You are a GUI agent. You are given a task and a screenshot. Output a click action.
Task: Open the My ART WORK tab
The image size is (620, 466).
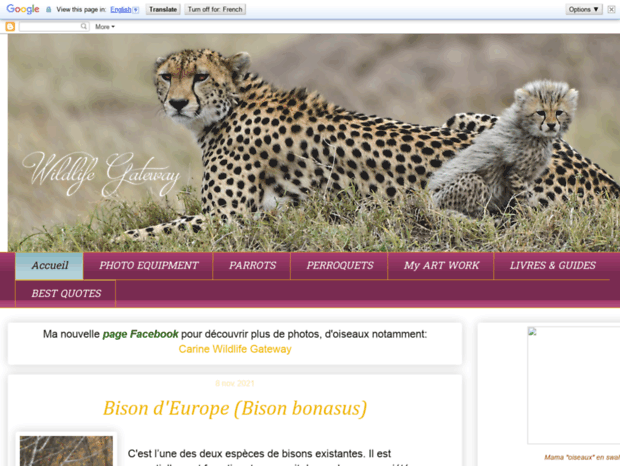[441, 266]
